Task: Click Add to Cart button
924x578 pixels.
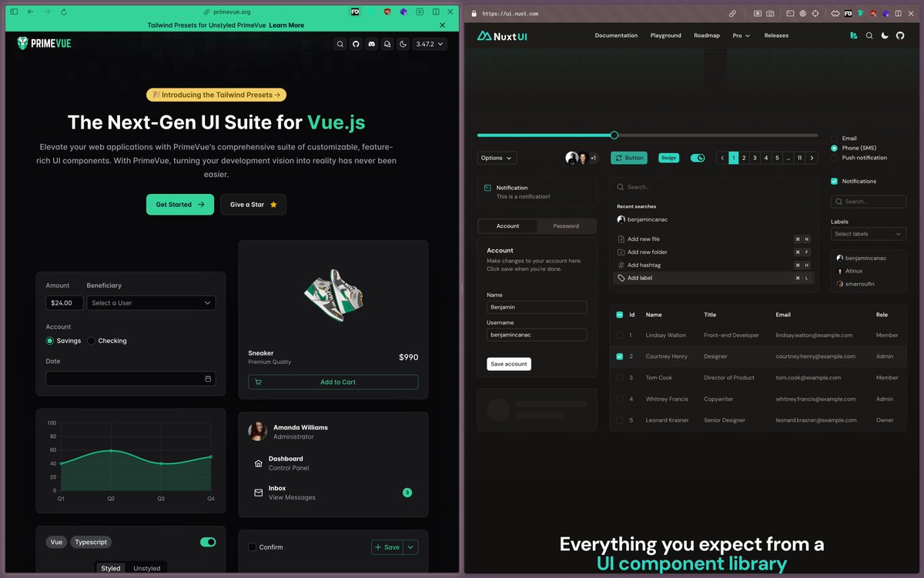Action: click(x=333, y=382)
